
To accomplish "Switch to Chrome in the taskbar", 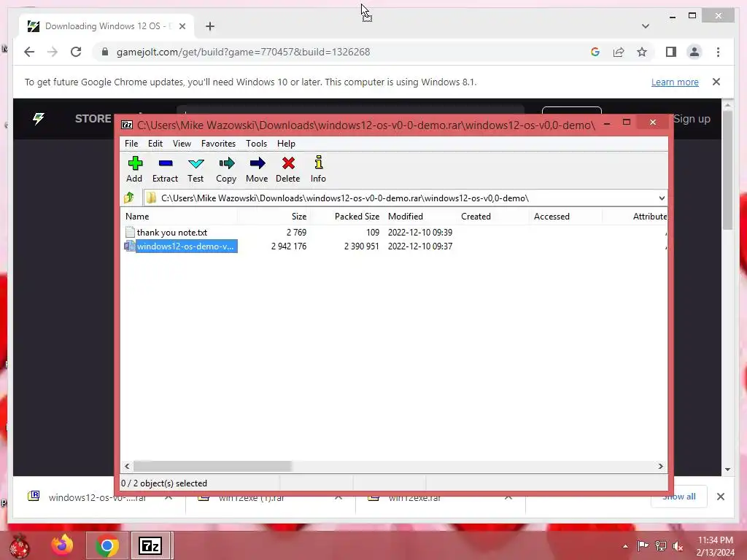I will click(107, 545).
